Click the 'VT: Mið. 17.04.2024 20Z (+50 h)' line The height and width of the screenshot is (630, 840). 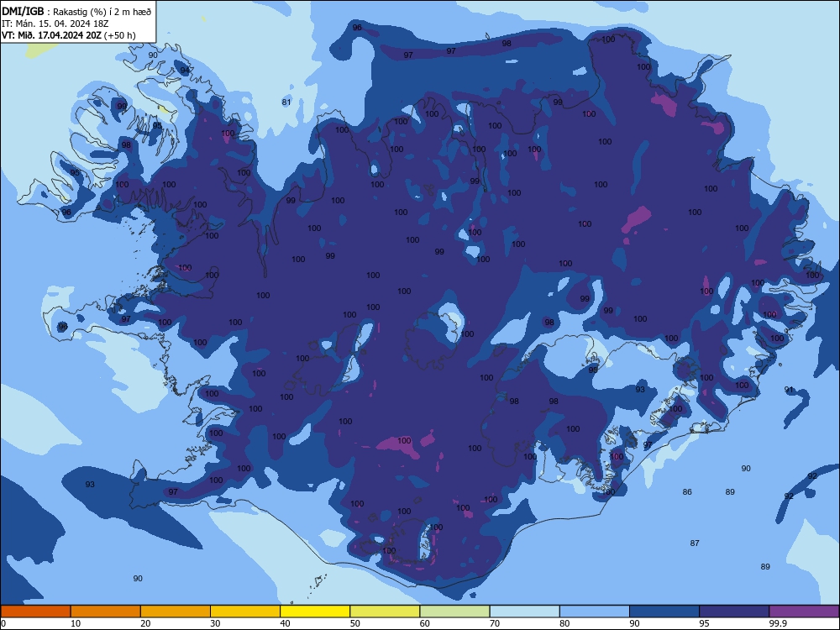[69, 35]
